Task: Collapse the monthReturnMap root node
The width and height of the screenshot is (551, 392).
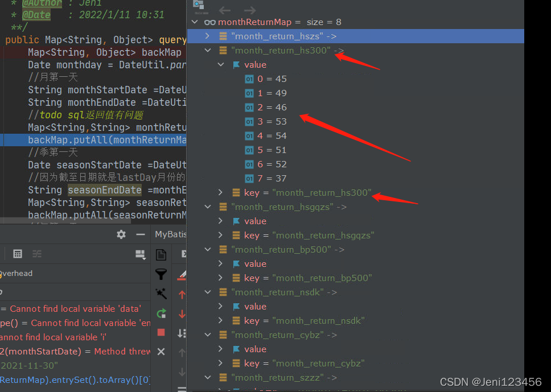Action: tap(195, 22)
